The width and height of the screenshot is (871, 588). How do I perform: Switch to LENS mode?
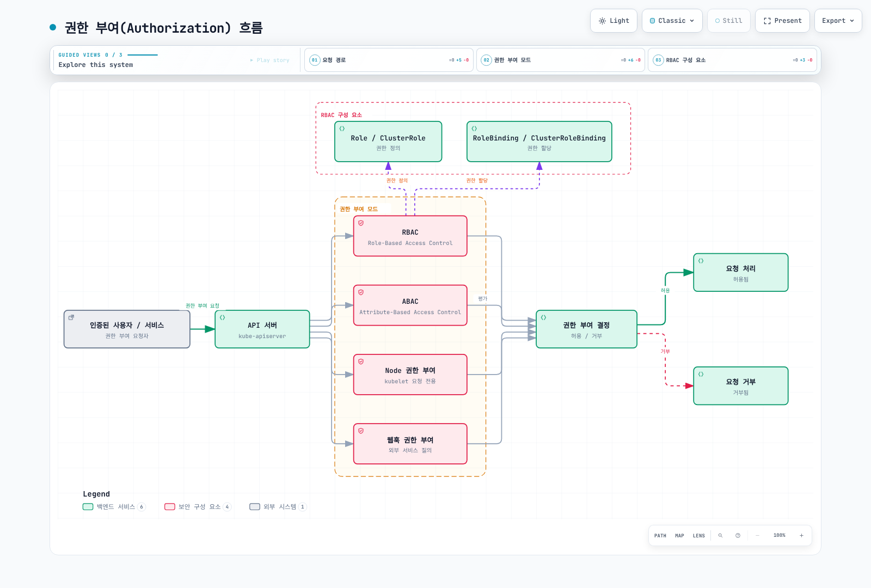point(699,536)
